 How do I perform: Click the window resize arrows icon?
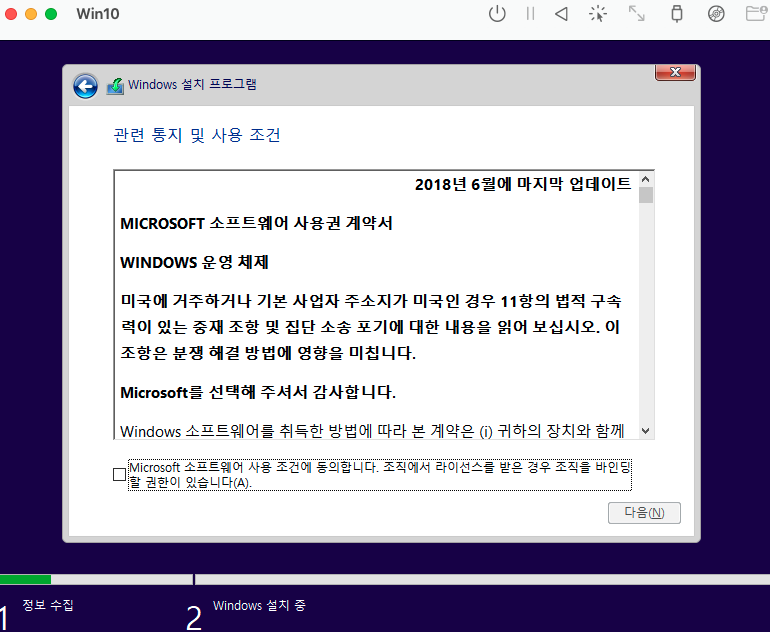coord(637,14)
